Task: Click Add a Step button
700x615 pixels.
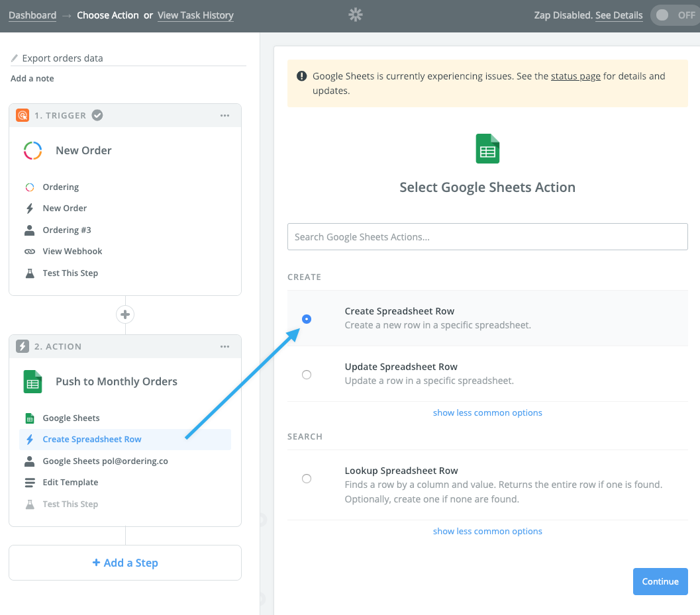Action: click(x=125, y=563)
